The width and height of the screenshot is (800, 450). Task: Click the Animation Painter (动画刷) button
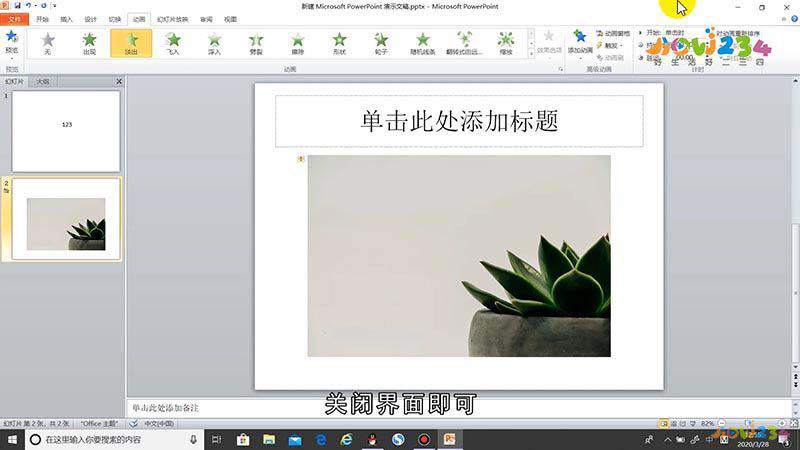pos(610,58)
